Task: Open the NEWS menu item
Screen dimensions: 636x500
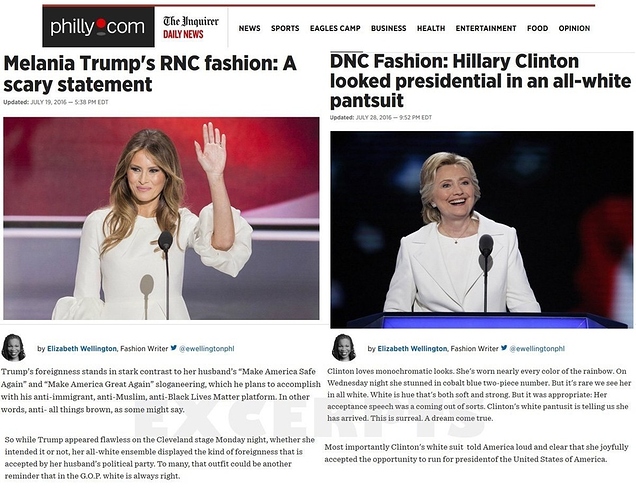Action: (x=249, y=28)
